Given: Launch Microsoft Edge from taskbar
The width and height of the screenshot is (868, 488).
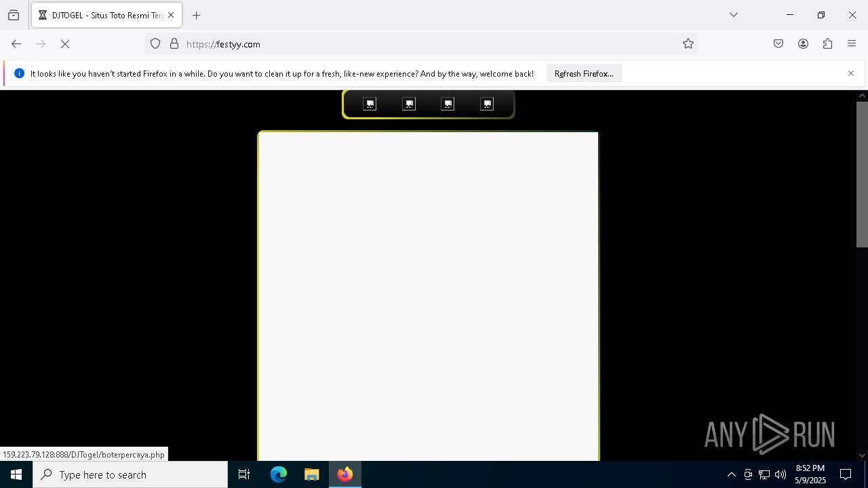Looking at the screenshot, I should tap(279, 474).
